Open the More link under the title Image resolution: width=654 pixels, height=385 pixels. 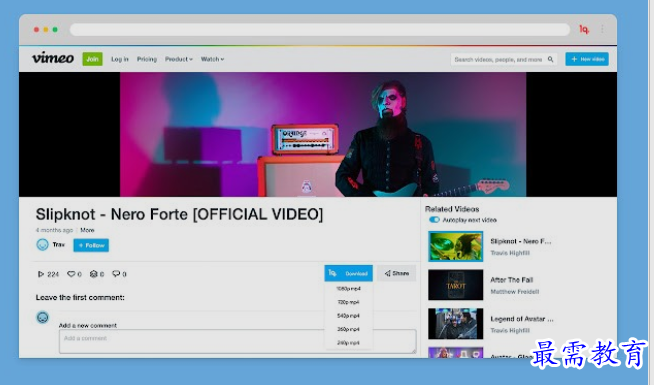pyautogui.click(x=87, y=230)
